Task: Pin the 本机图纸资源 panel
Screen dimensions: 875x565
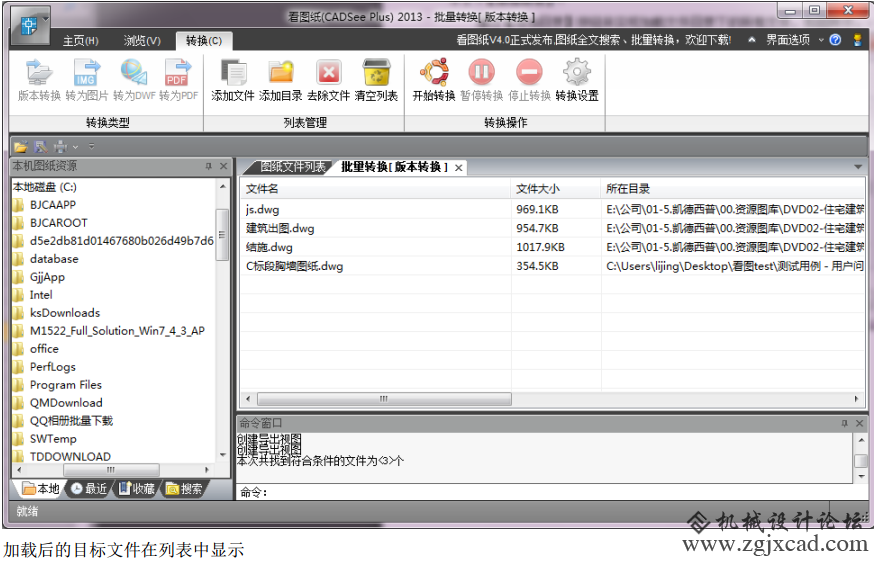Action: (208, 166)
